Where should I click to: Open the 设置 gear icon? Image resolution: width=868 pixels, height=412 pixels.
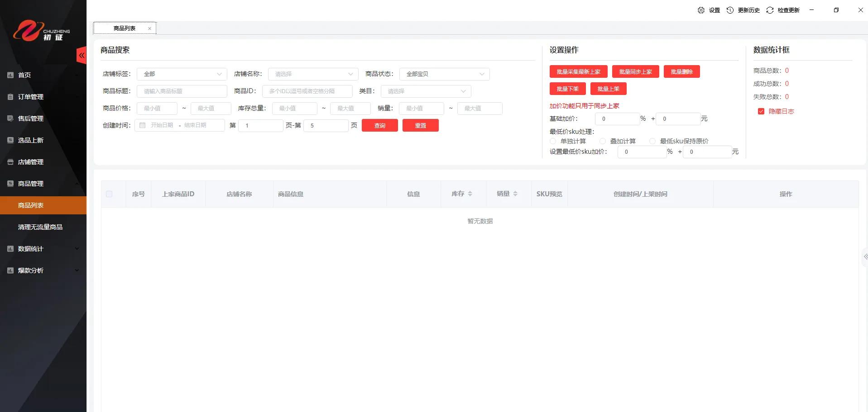701,10
